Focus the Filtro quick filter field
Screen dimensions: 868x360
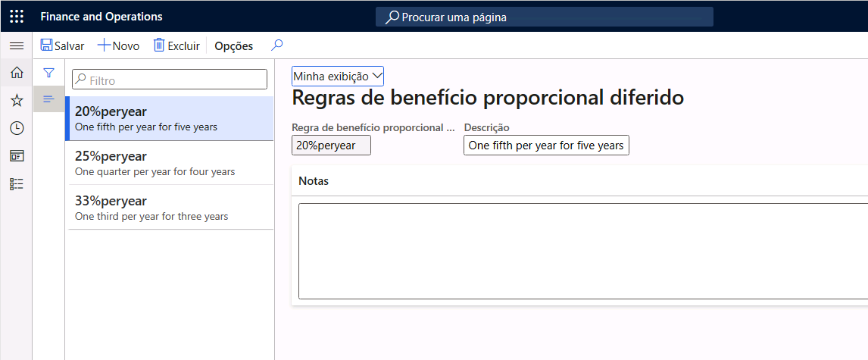(x=170, y=80)
